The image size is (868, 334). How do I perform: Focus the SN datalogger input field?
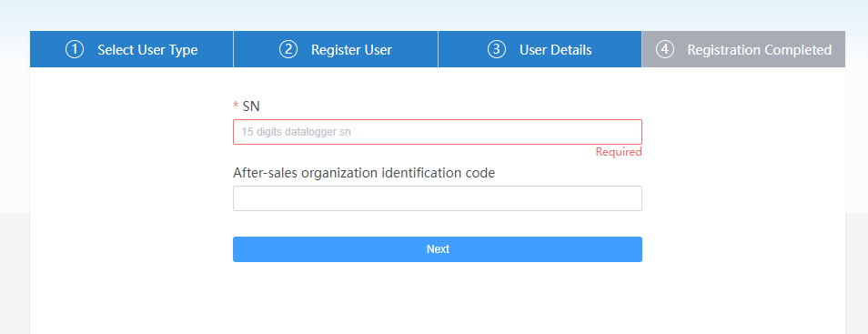(x=438, y=132)
